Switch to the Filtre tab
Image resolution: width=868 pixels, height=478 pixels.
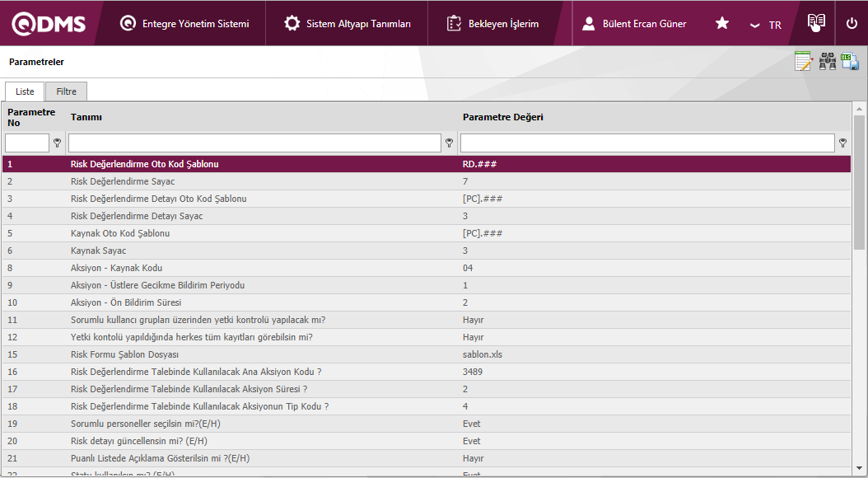(x=66, y=91)
